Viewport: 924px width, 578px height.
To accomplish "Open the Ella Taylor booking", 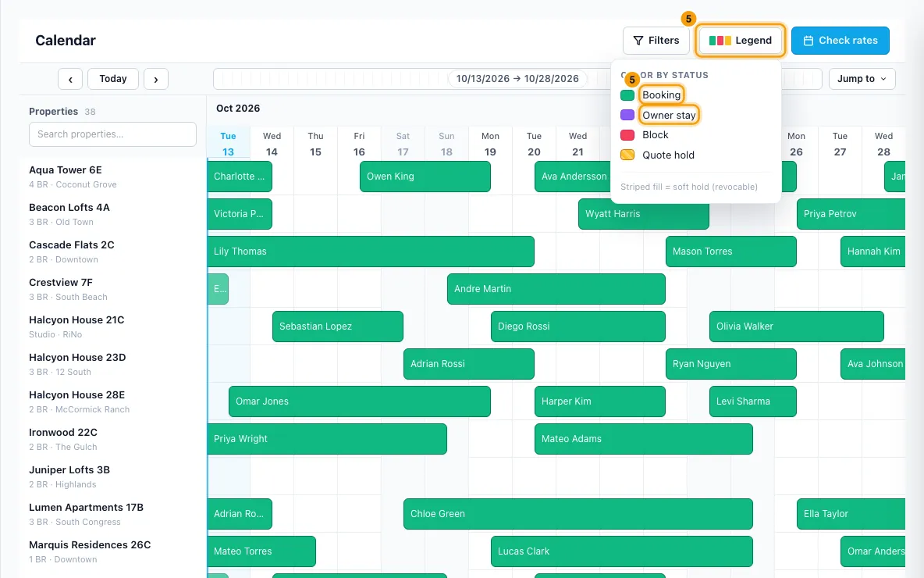I will click(851, 514).
